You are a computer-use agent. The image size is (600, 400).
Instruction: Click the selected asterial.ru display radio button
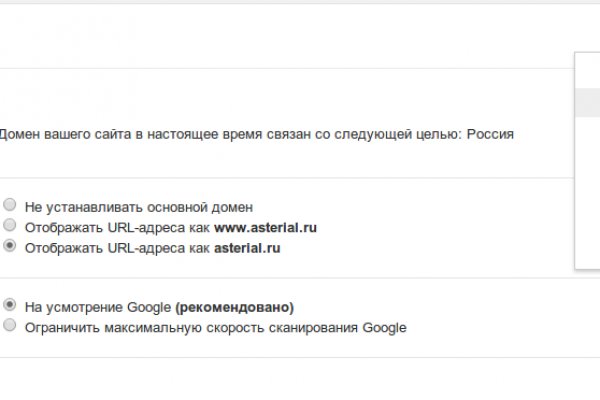point(10,246)
